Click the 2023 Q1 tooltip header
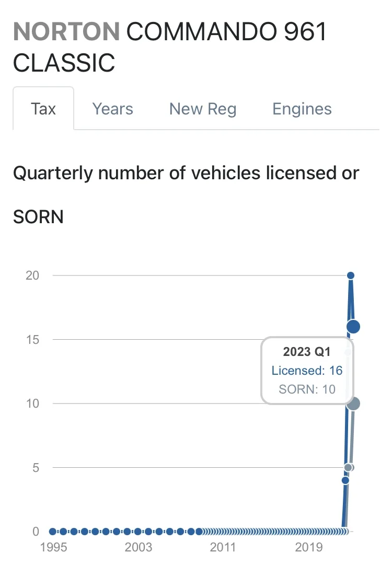The image size is (392, 576). [307, 352]
